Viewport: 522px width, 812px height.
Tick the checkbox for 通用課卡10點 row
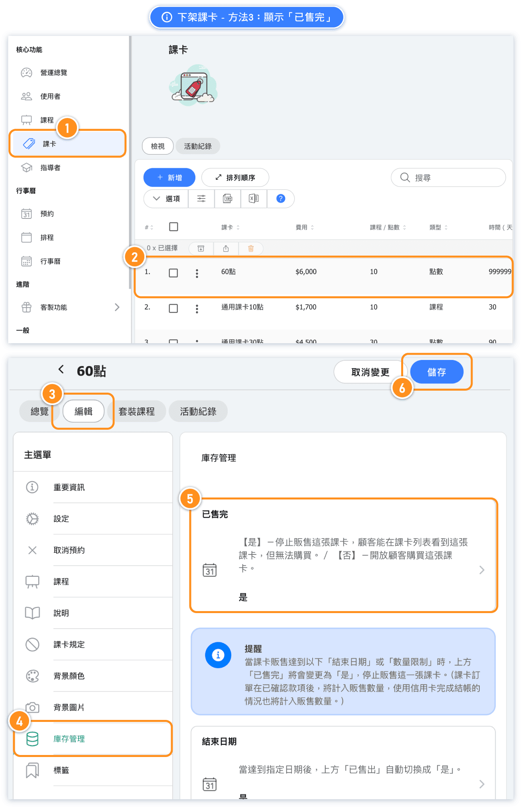click(x=173, y=309)
